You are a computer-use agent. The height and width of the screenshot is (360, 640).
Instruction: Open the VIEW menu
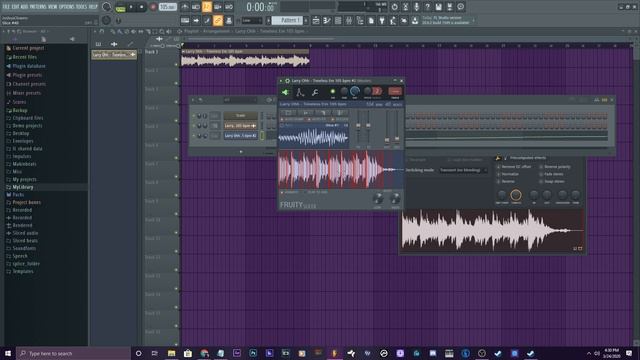[x=53, y=7]
